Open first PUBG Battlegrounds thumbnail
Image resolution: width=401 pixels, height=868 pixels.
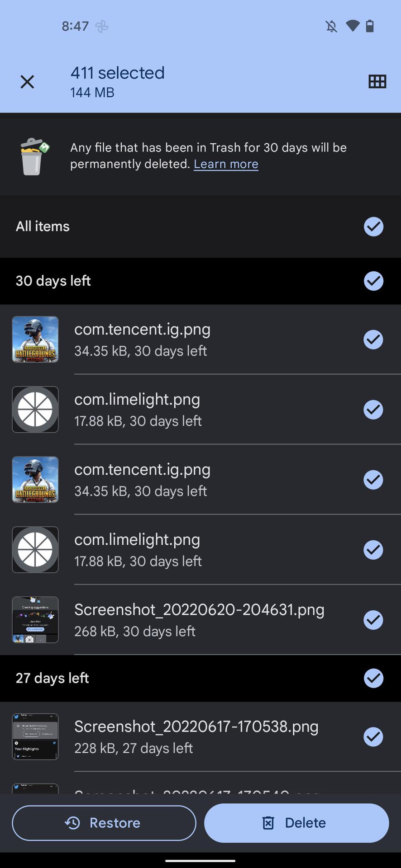point(35,340)
